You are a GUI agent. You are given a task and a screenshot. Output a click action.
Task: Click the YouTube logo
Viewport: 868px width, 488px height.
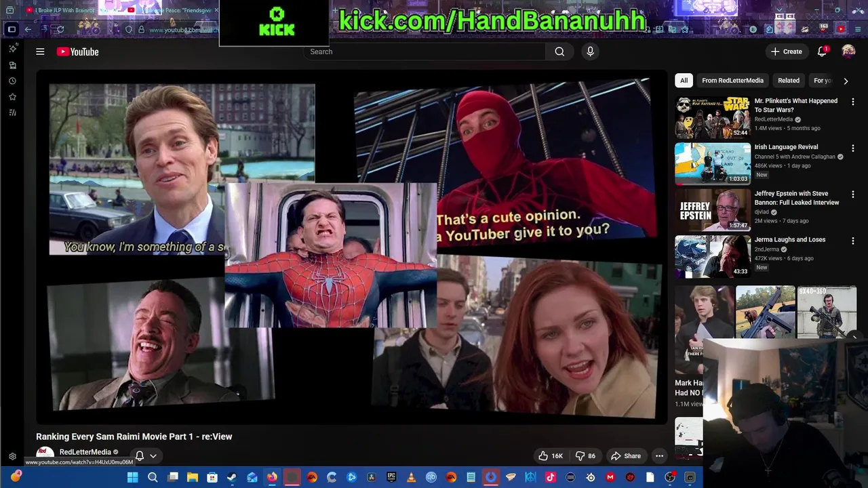tap(77, 52)
